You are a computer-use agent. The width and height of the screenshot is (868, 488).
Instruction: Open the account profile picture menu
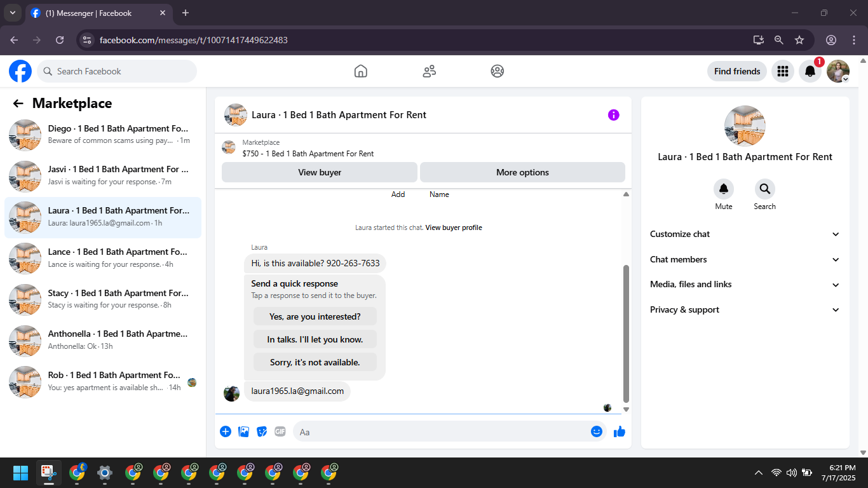pos(838,71)
